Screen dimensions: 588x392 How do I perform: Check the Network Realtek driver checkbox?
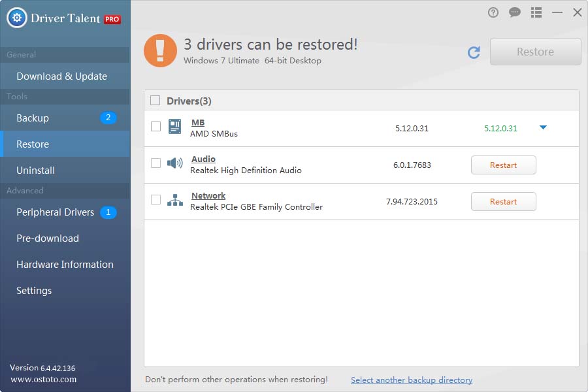click(x=155, y=199)
